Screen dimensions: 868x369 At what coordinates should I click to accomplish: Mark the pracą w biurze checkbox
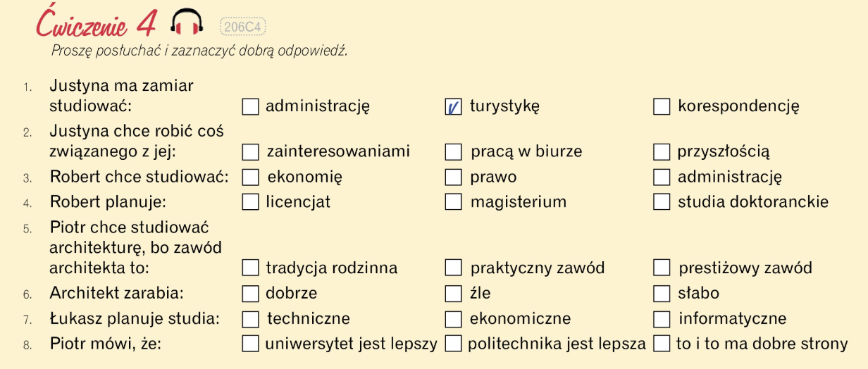click(454, 151)
